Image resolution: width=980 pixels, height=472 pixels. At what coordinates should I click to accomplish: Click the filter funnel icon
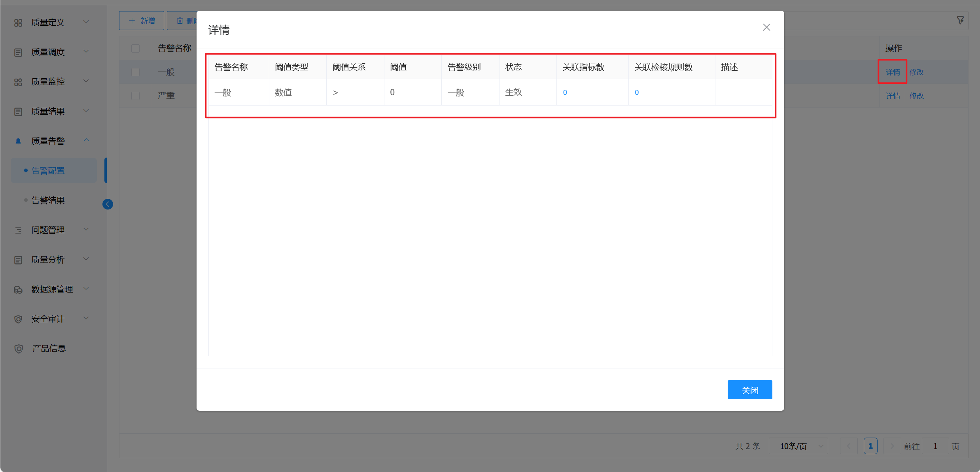pos(960,20)
